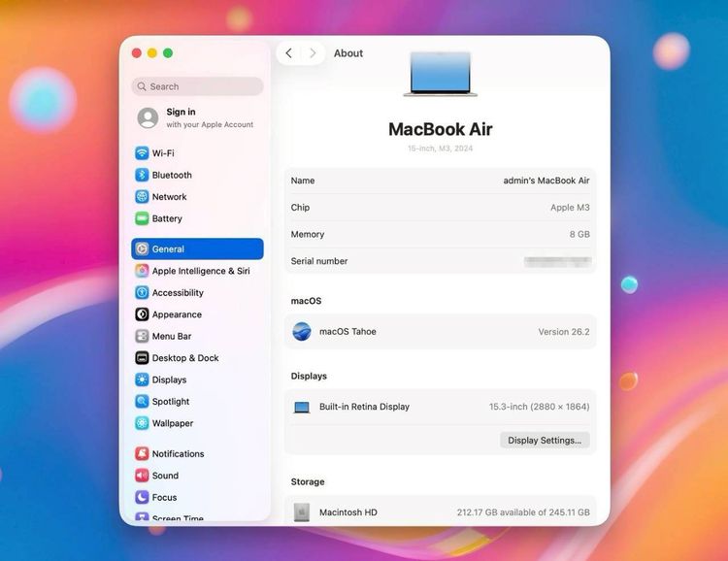Select Focus in the sidebar

click(197, 497)
